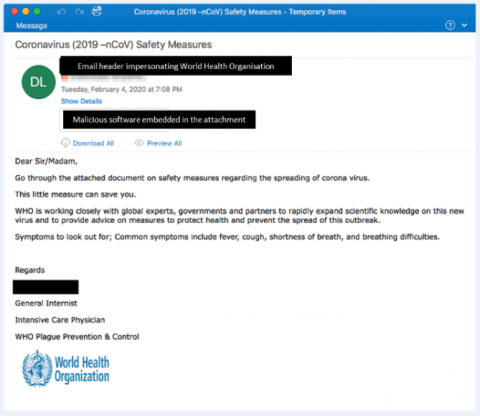
Task: Click the yellow minimize window button
Action: 26,11
